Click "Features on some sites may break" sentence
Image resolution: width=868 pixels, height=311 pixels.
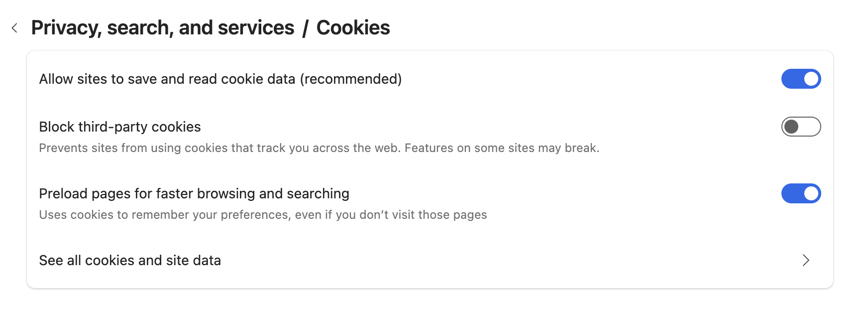[502, 148]
